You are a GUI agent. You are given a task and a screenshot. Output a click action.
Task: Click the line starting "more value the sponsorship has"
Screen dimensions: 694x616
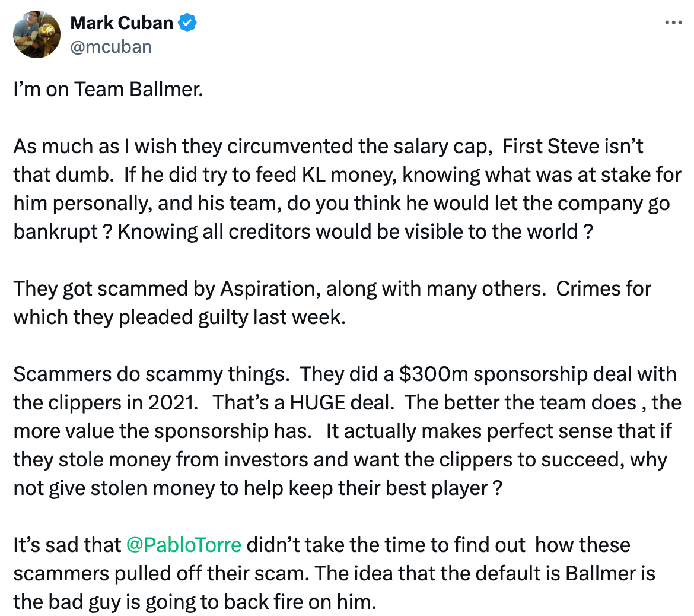(343, 431)
